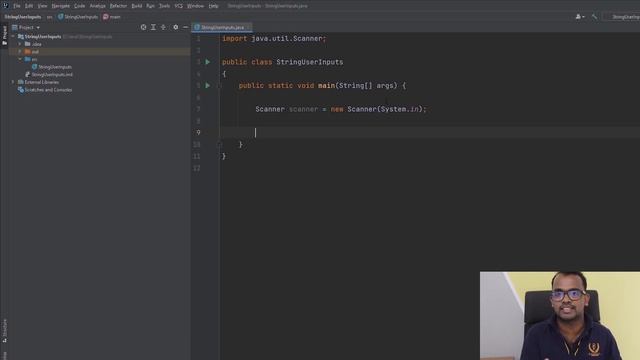The width and height of the screenshot is (640, 360).
Task: Open the Tools menu
Action: [164, 6]
